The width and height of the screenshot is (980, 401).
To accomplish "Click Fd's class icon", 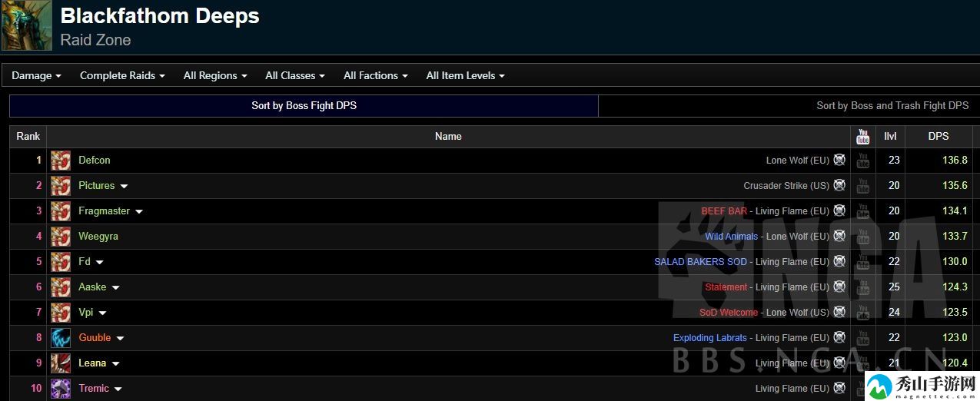I will pyautogui.click(x=61, y=262).
